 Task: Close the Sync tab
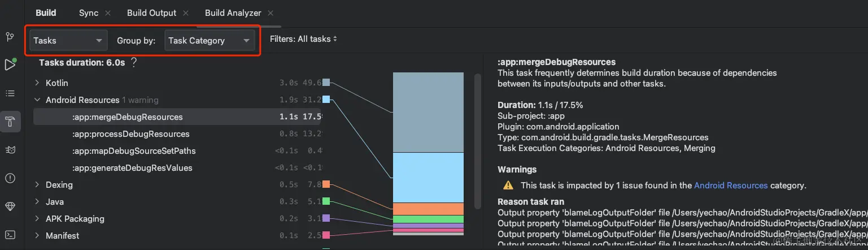[x=108, y=13]
